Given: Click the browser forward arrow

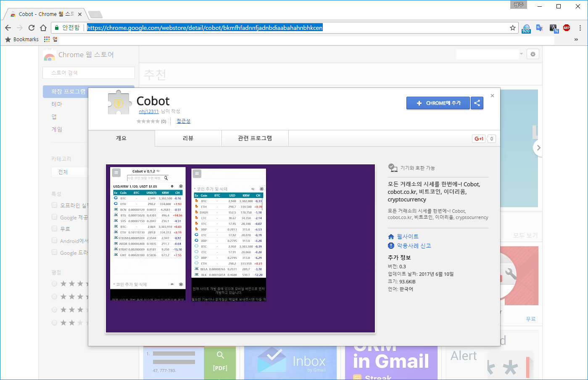Looking at the screenshot, I should point(20,28).
